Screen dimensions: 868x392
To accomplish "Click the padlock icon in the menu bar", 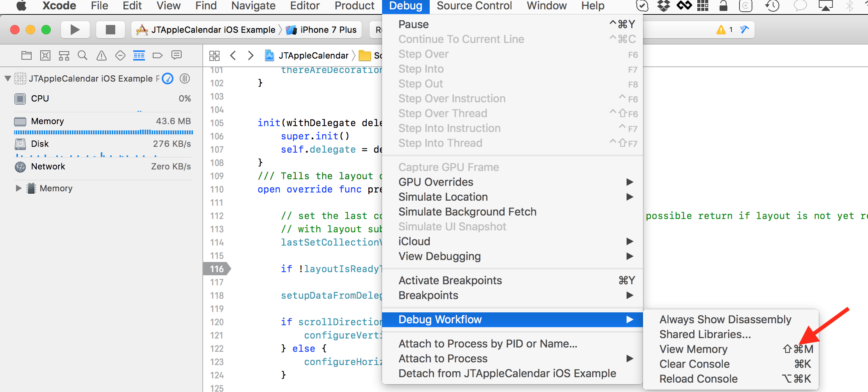I will [x=723, y=6].
